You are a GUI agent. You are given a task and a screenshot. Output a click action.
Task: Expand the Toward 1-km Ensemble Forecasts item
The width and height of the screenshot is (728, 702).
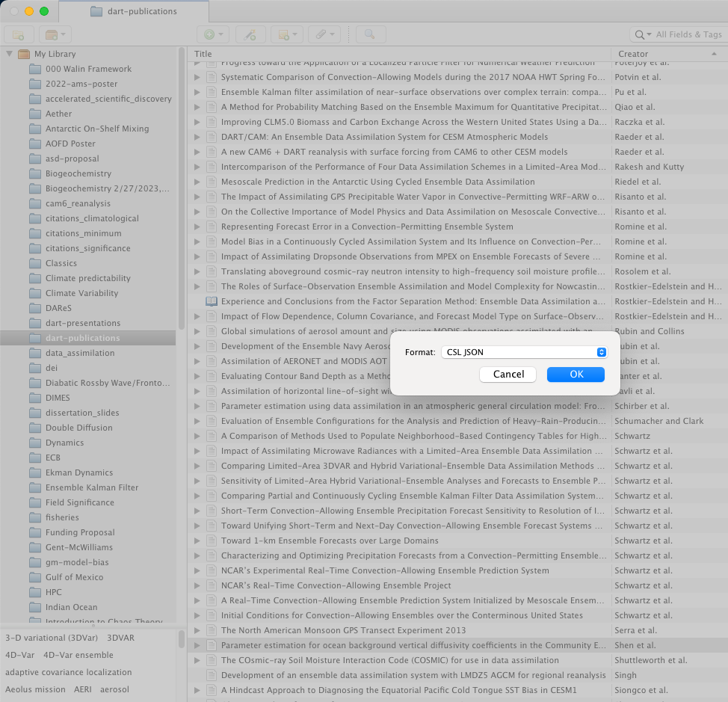[x=198, y=541]
